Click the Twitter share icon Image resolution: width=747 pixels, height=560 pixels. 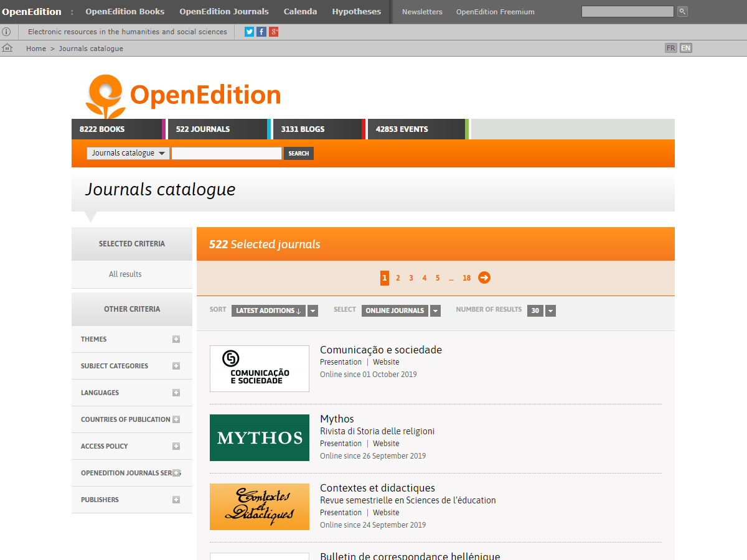[x=250, y=32]
